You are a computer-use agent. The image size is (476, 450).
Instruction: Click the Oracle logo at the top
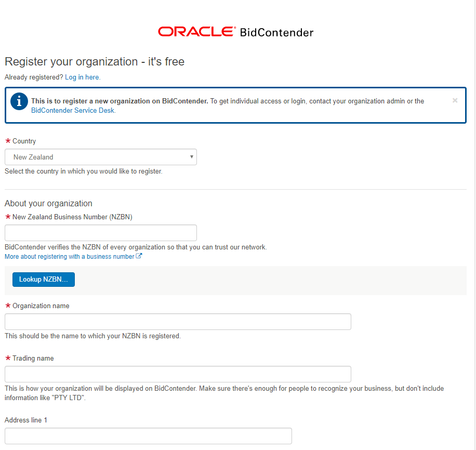coord(195,31)
